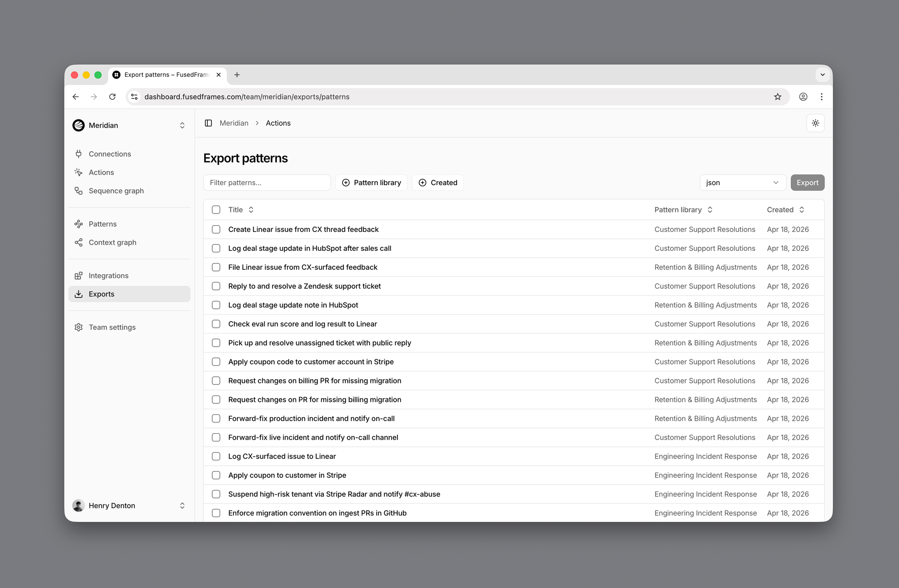Focus the Filter patterns input field
Viewport: 899px width, 588px height.
click(267, 183)
